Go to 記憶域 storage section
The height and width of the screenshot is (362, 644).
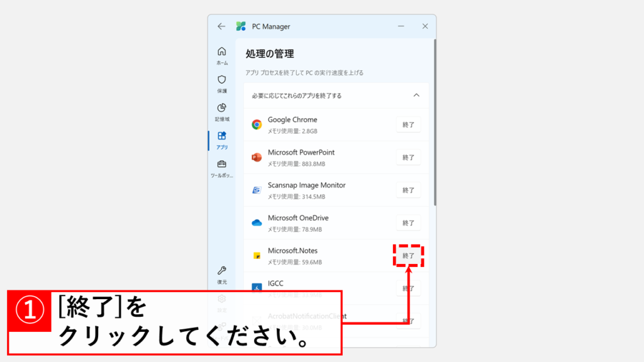(222, 111)
